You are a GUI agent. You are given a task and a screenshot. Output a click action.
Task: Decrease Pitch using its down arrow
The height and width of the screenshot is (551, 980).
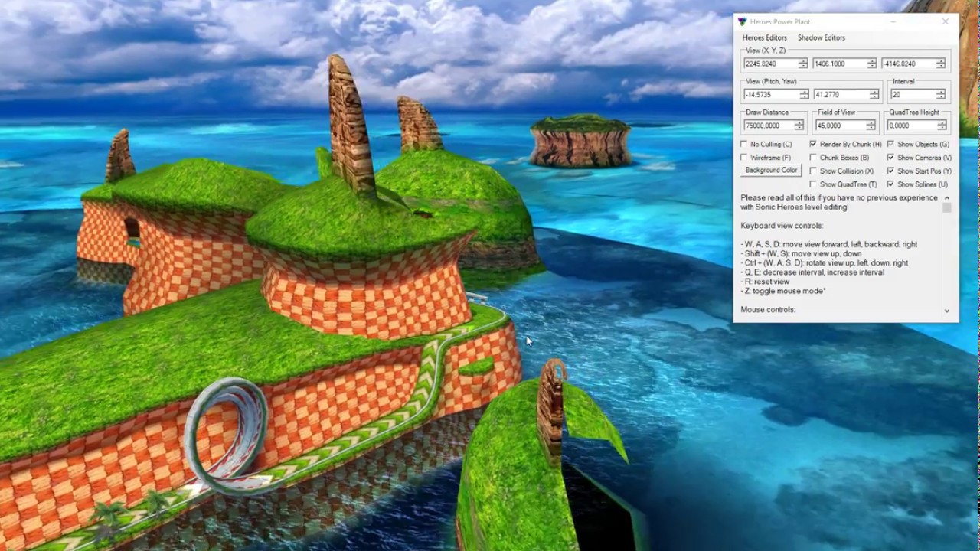(804, 97)
